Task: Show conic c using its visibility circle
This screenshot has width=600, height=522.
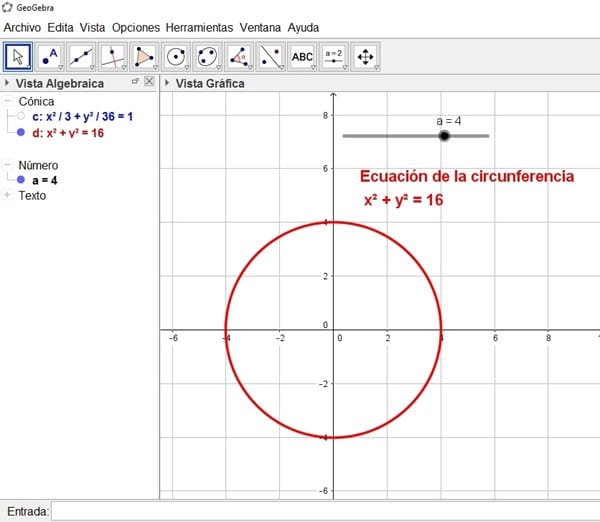Action: [x=21, y=117]
